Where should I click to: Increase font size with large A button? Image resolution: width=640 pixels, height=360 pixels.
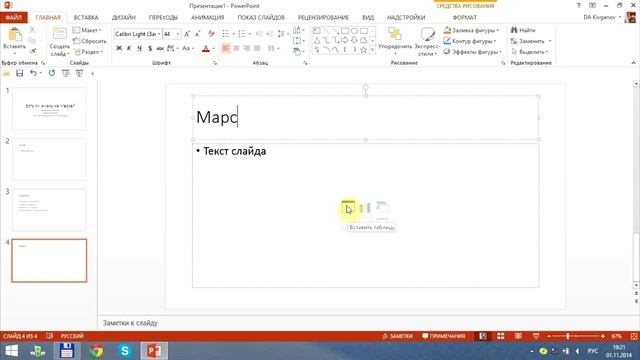187,34
